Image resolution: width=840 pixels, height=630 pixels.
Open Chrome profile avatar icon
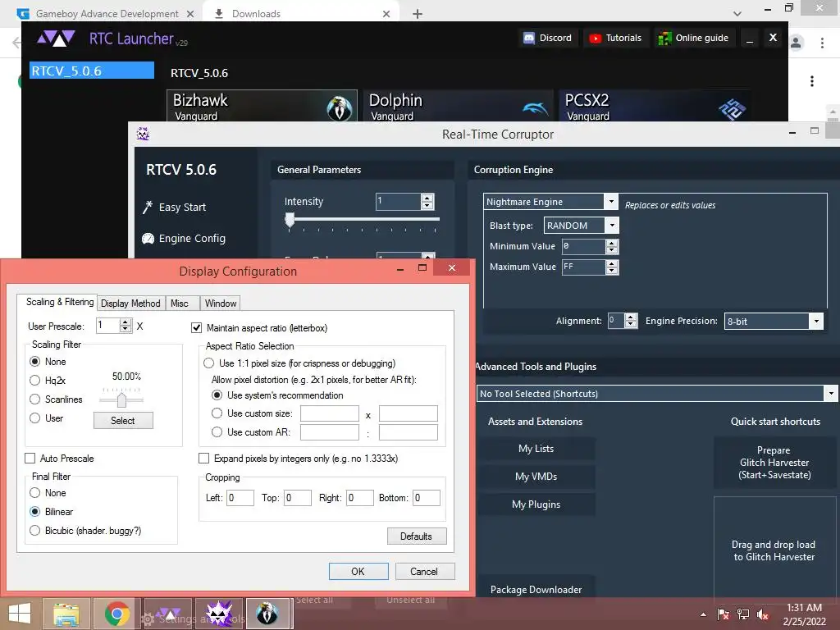(x=796, y=43)
